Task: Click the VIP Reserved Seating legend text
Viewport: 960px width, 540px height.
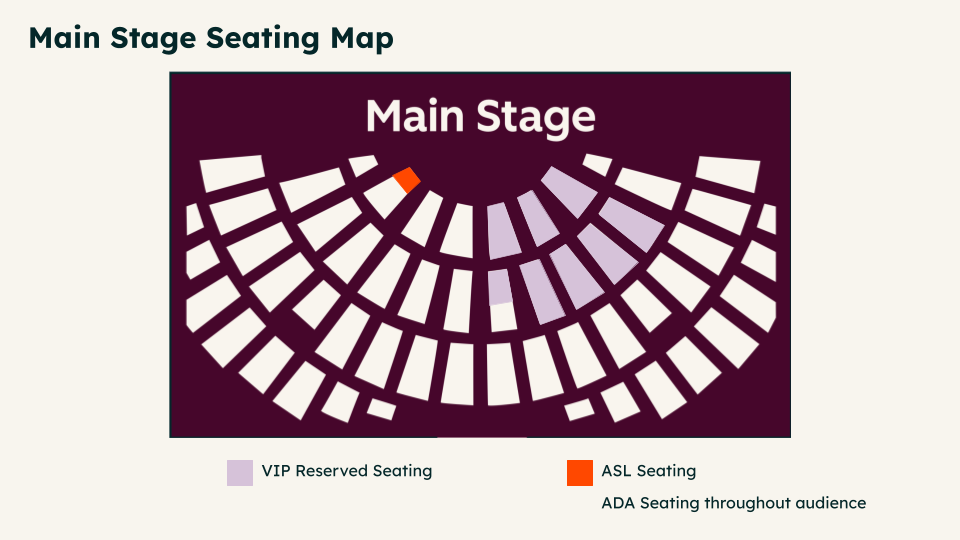Action: (347, 471)
